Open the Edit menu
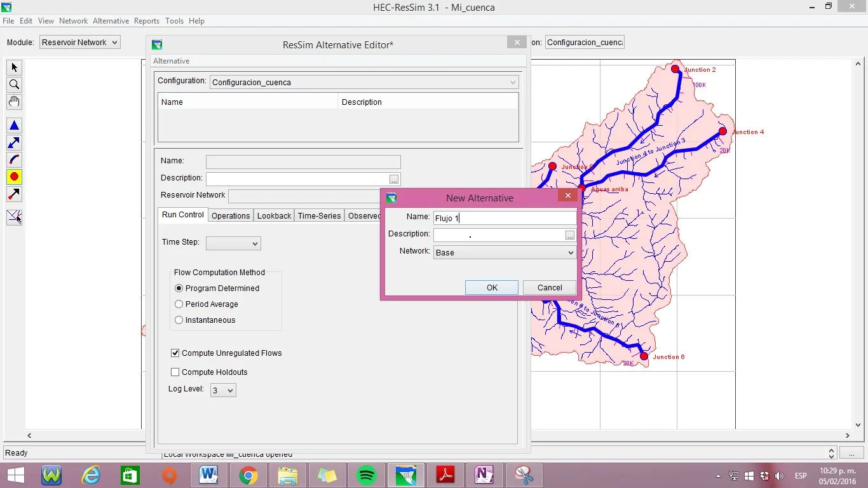The image size is (868, 488). coord(26,21)
